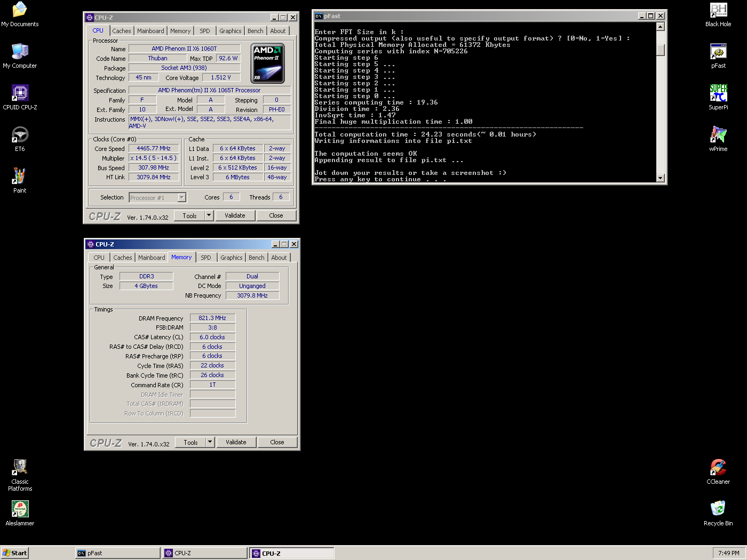Click Validate in upper CPU-Z window
747x560 pixels.
click(x=235, y=215)
